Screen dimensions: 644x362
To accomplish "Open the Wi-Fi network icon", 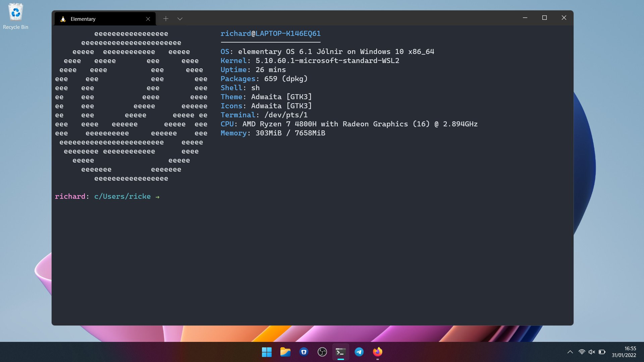I will [x=582, y=352].
